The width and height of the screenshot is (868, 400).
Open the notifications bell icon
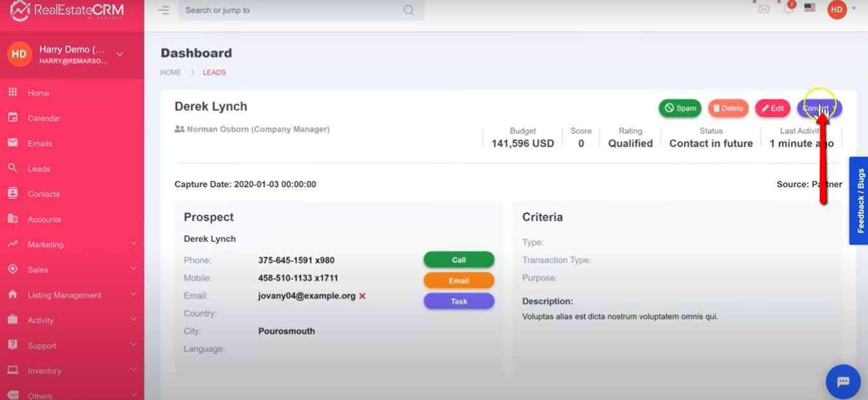click(788, 9)
